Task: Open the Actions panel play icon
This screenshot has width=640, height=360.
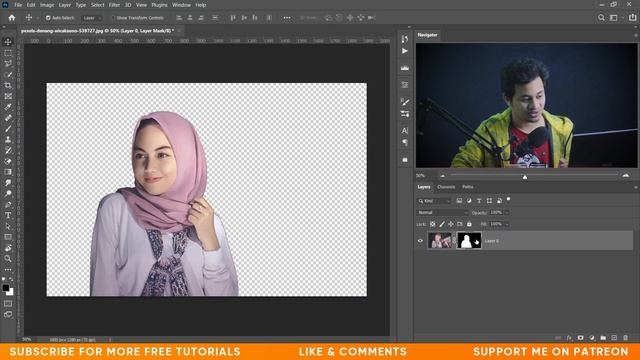Action: pyautogui.click(x=404, y=51)
